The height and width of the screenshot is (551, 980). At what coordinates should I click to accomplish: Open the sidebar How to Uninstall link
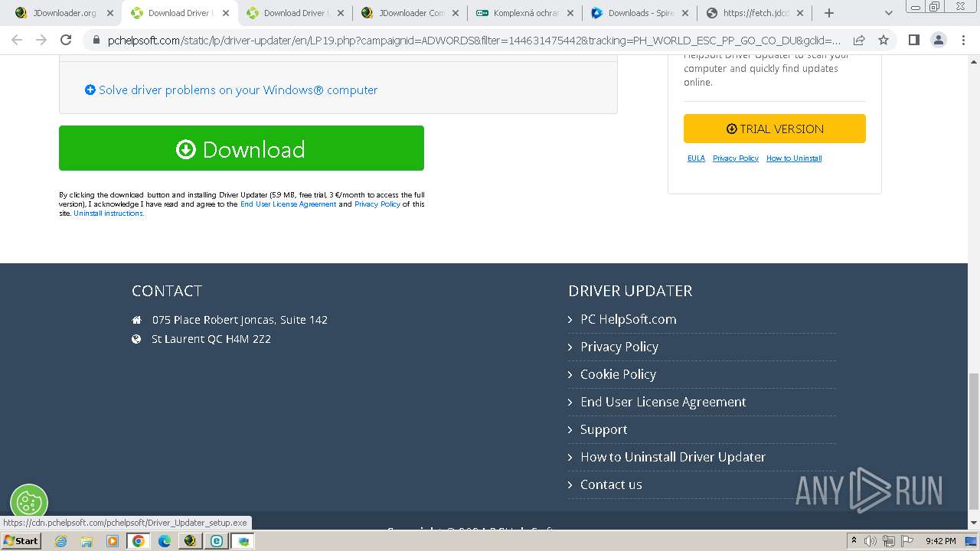coord(794,158)
